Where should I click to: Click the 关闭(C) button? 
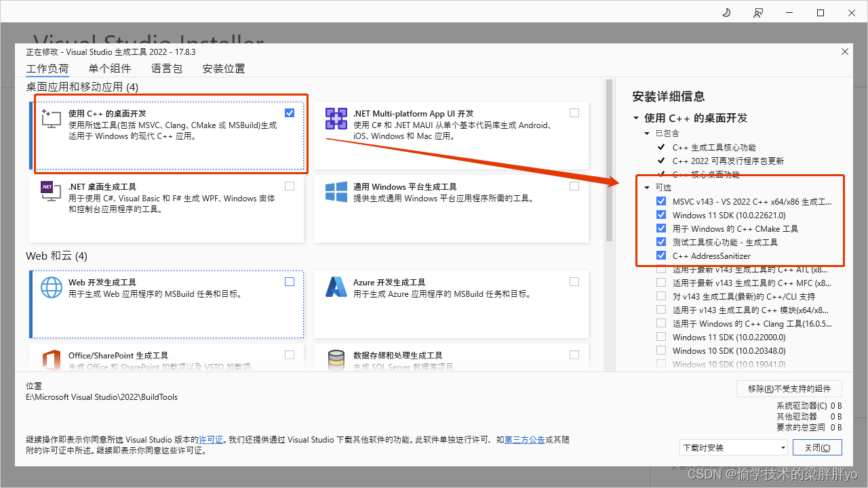click(x=817, y=447)
